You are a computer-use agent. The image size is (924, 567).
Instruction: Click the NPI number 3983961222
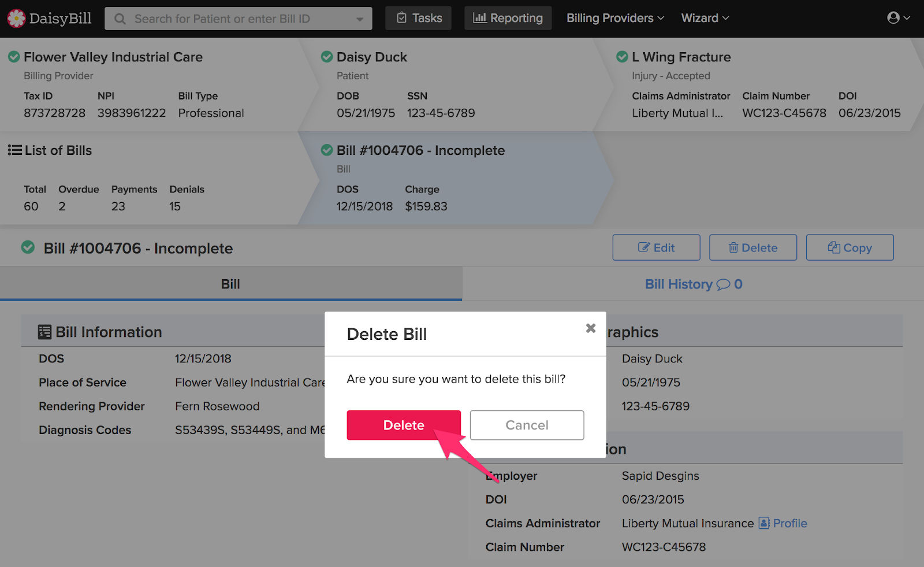[132, 113]
